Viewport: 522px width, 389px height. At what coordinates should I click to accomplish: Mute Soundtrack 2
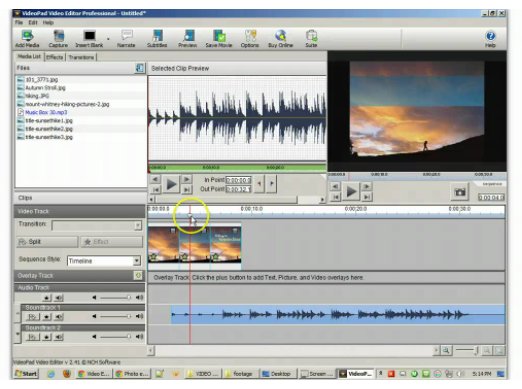59,337
